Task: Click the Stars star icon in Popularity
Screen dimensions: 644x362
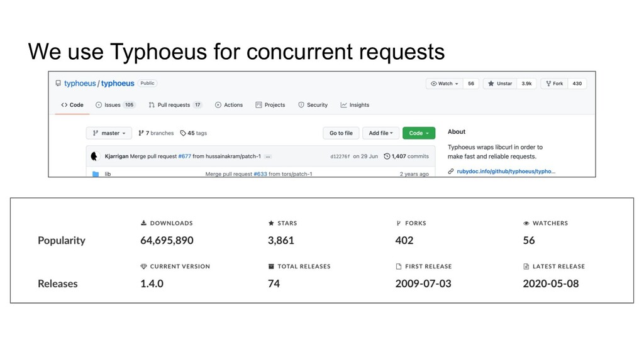Action: tap(271, 223)
